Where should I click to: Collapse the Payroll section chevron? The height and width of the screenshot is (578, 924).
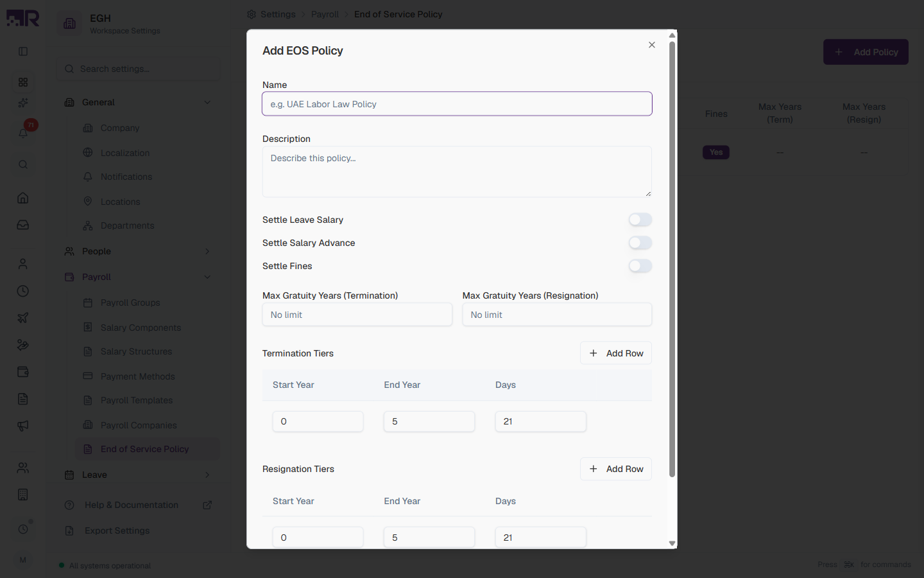tap(207, 277)
